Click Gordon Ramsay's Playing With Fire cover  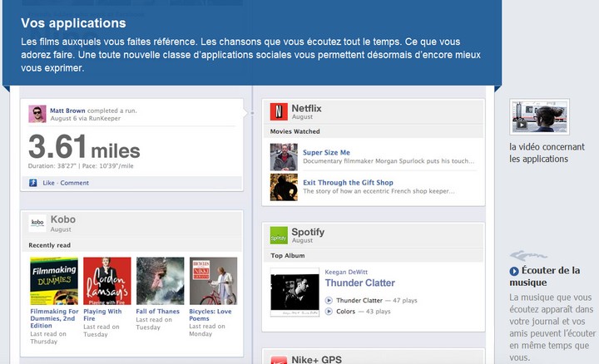coord(107,281)
